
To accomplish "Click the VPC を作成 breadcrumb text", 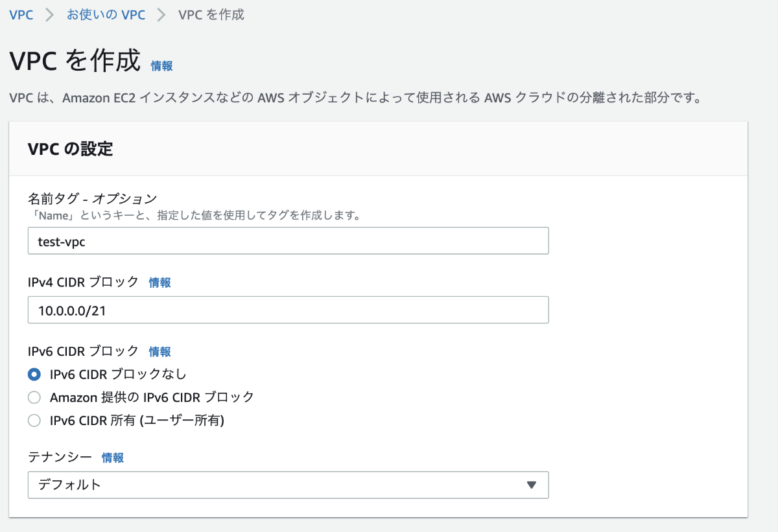I will 211,14.
